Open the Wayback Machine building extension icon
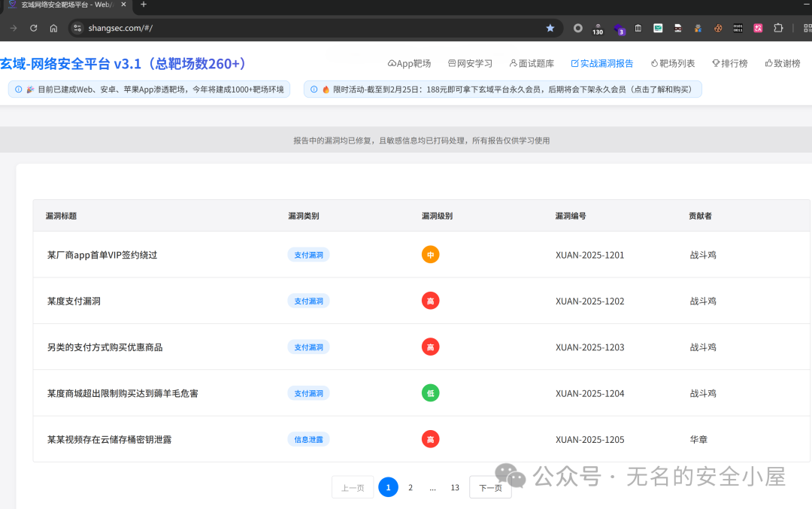Image resolution: width=812 pixels, height=509 pixels. point(638,28)
